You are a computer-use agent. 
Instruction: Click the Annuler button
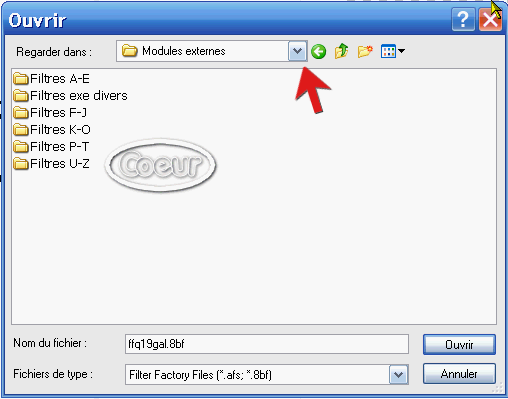coord(459,374)
